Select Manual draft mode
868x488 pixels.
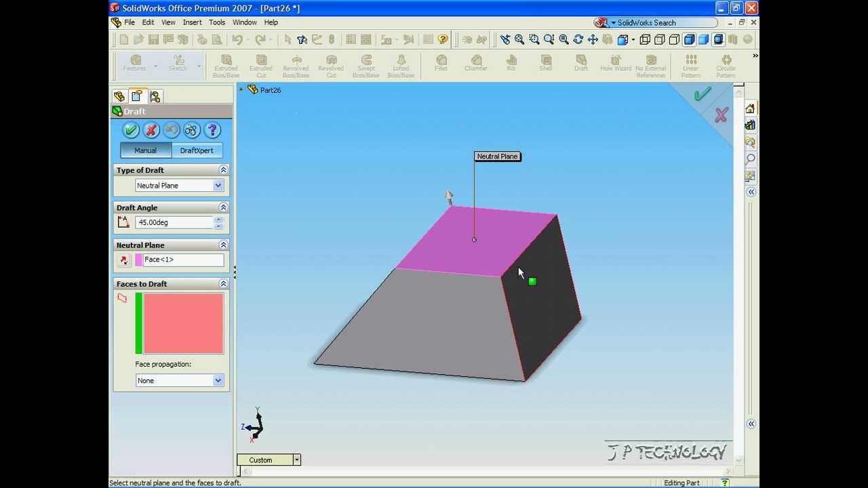tap(146, 150)
